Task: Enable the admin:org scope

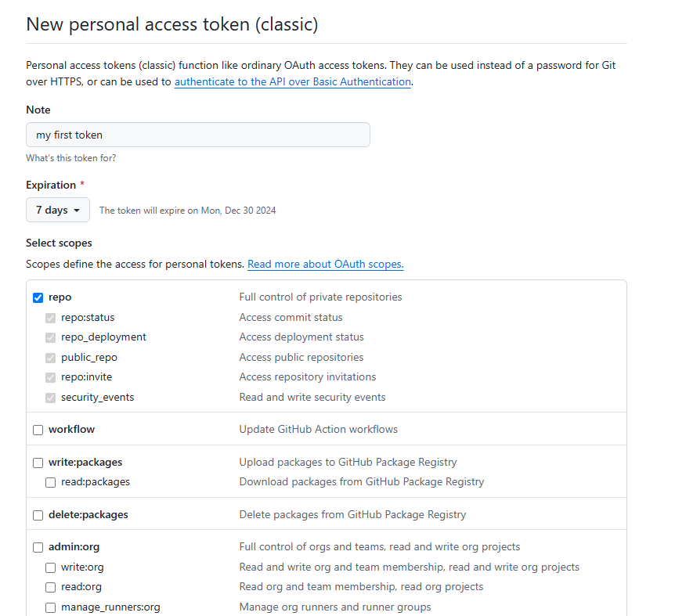Action: [38, 548]
